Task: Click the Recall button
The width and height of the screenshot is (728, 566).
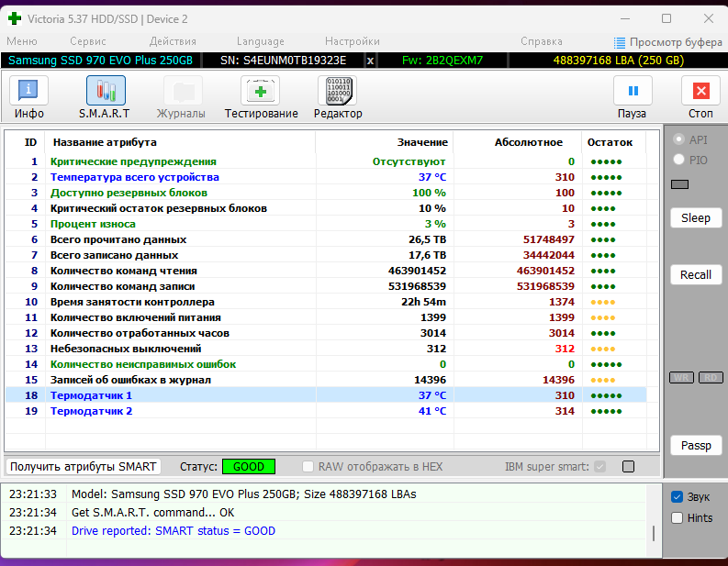Action: point(696,274)
